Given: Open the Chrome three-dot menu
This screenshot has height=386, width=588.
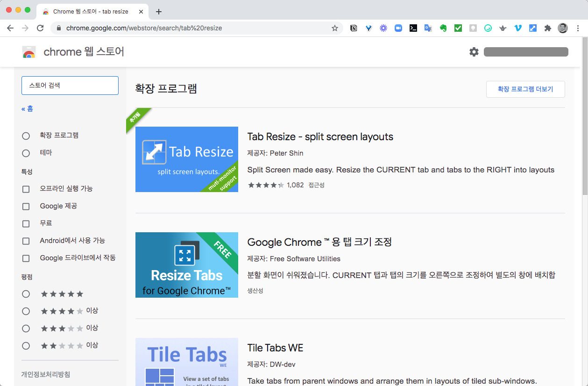Looking at the screenshot, I should [x=578, y=28].
